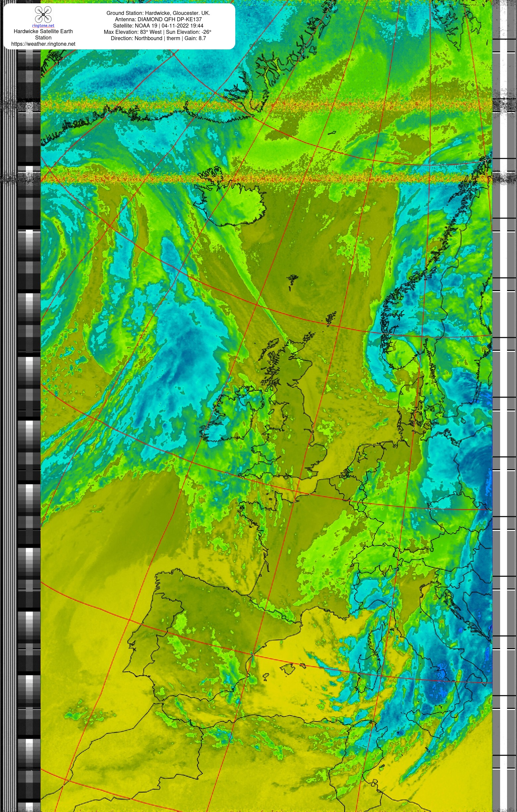Select the Faroe Islands outline

[292, 281]
